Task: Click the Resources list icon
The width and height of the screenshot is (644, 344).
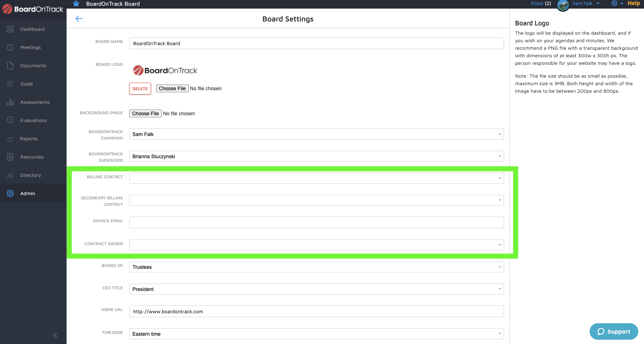Action: [x=10, y=157]
